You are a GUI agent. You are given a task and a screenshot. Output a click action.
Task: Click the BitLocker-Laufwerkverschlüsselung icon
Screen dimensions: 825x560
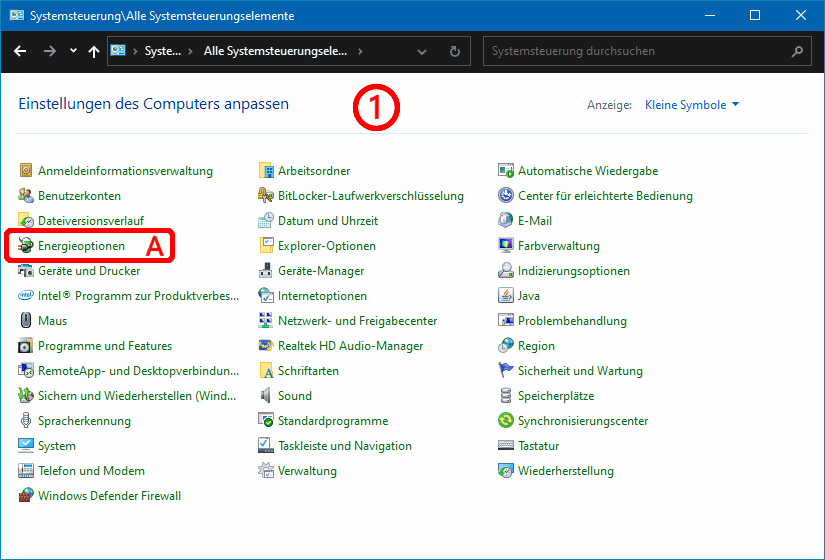click(x=266, y=196)
